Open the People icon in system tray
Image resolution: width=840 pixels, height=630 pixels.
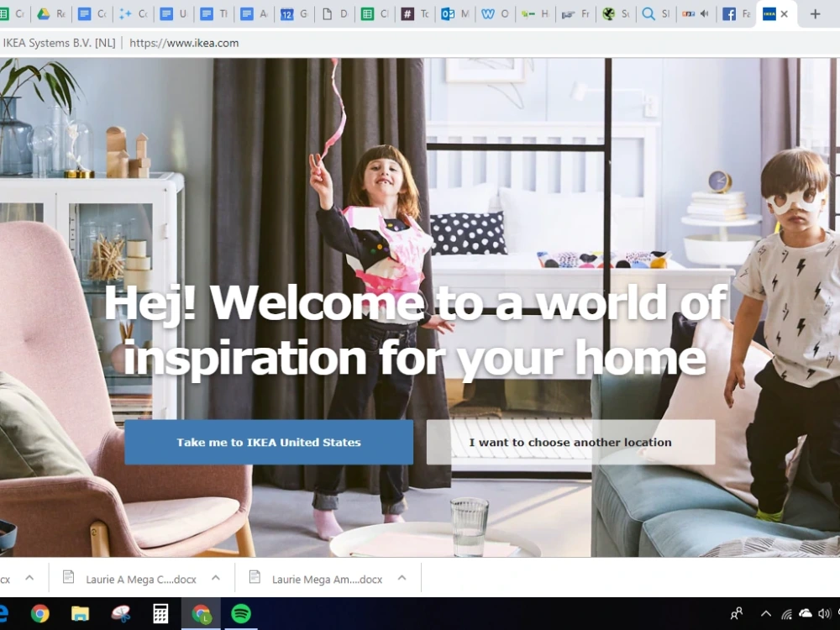point(737,613)
